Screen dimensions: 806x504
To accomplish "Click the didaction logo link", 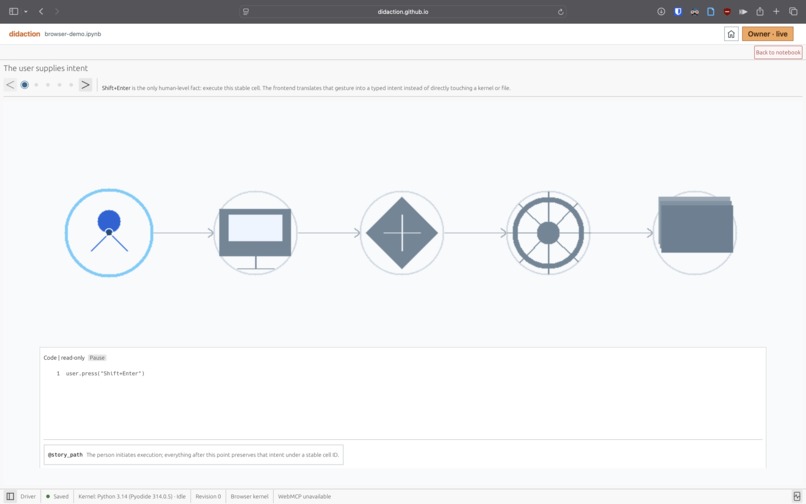I will tap(24, 34).
